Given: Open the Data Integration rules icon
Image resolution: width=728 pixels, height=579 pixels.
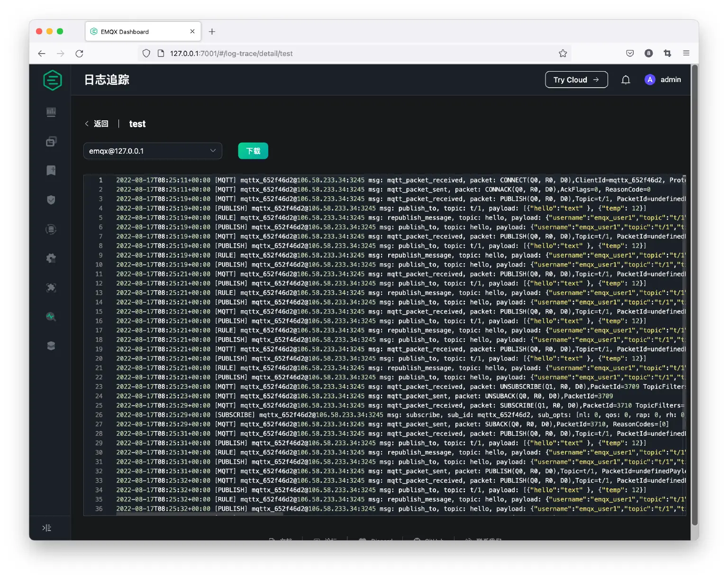Looking at the screenshot, I should click(51, 229).
